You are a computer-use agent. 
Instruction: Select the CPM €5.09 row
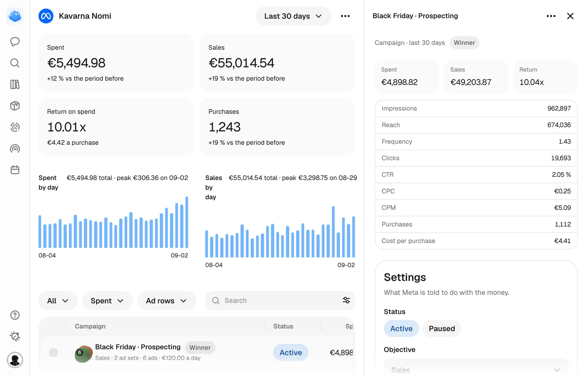tap(476, 207)
